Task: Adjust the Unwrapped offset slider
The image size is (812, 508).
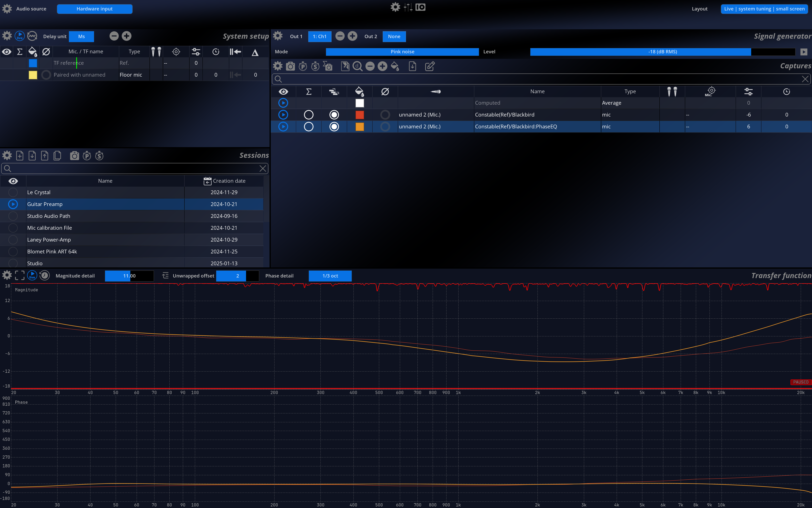Action: 237,276
